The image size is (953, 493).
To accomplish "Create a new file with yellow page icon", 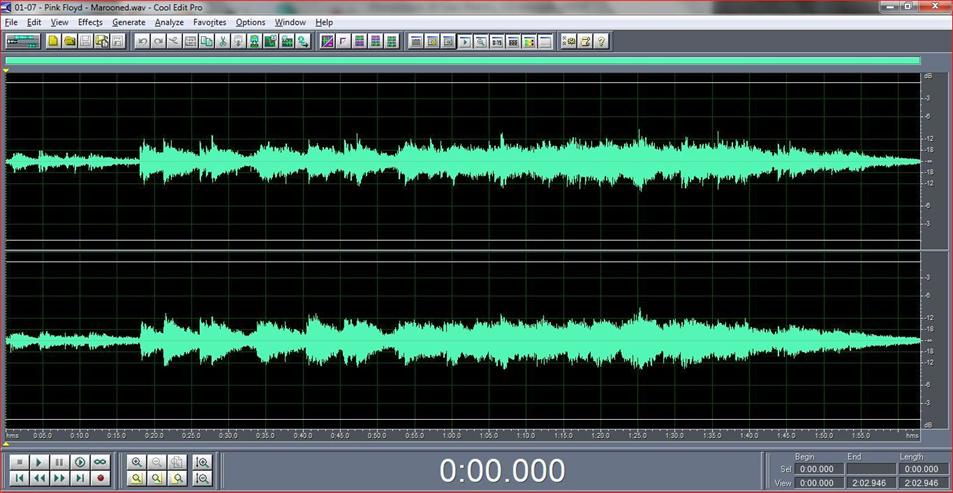I will pyautogui.click(x=54, y=41).
